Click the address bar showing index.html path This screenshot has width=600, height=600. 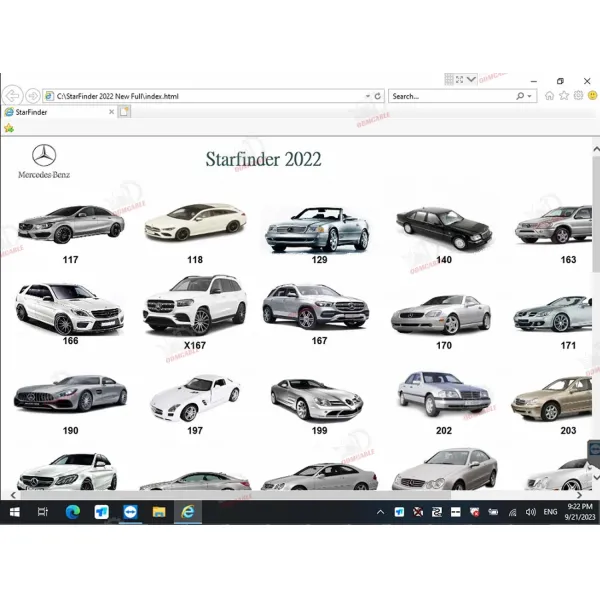coord(205,96)
